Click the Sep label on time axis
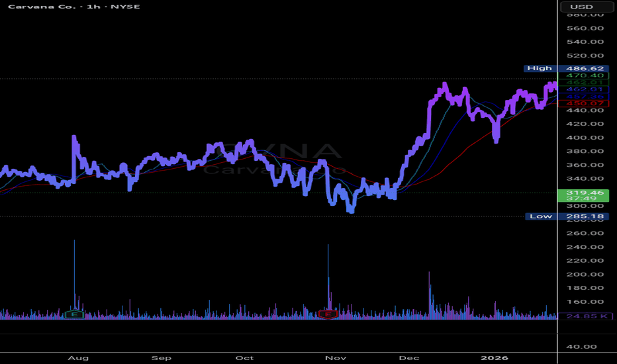 tap(162, 357)
